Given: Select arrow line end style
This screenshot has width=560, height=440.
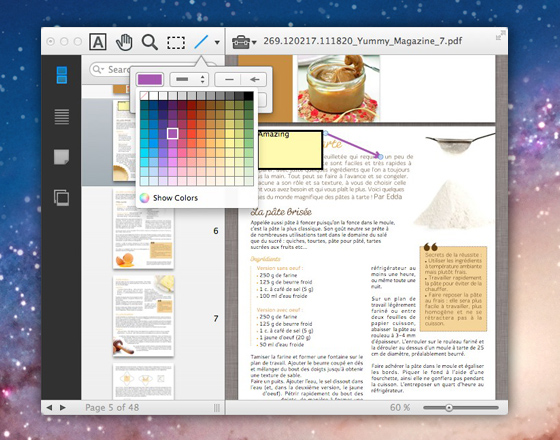Looking at the screenshot, I should pos(254,79).
